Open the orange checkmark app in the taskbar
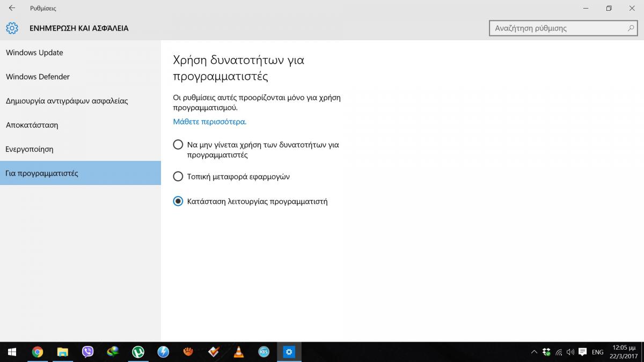Image resolution: width=644 pixels, height=362 pixels. (x=214, y=352)
